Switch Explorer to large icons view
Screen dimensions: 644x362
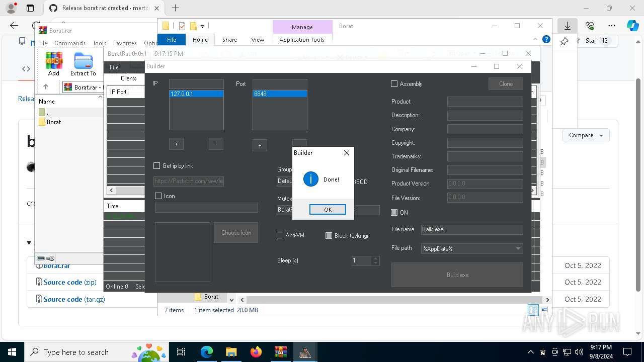coord(544,310)
